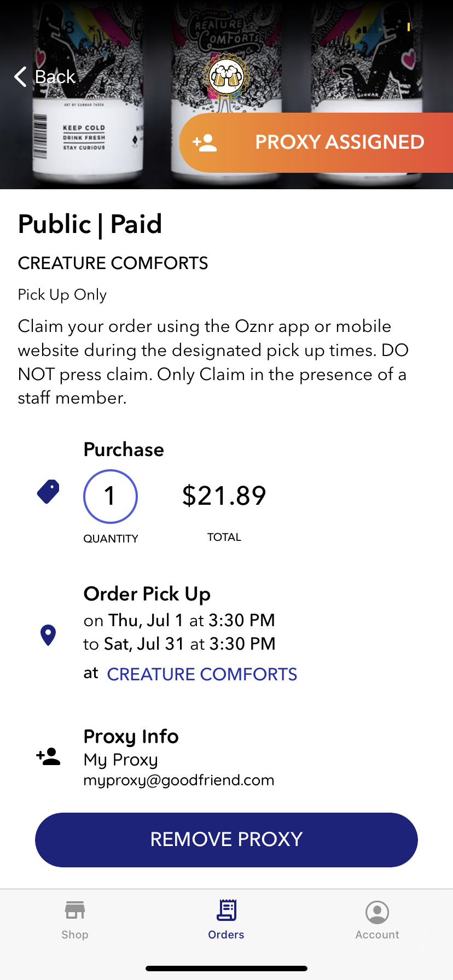Viewport: 453px width, 980px height.
Task: Open the Creature Comforts location link
Action: pos(202,674)
